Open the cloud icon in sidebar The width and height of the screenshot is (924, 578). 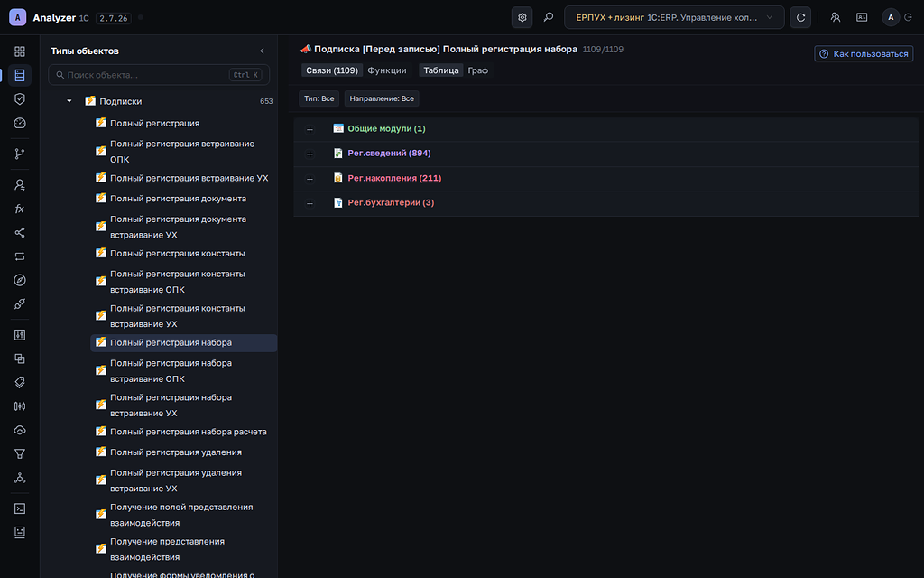coord(20,430)
